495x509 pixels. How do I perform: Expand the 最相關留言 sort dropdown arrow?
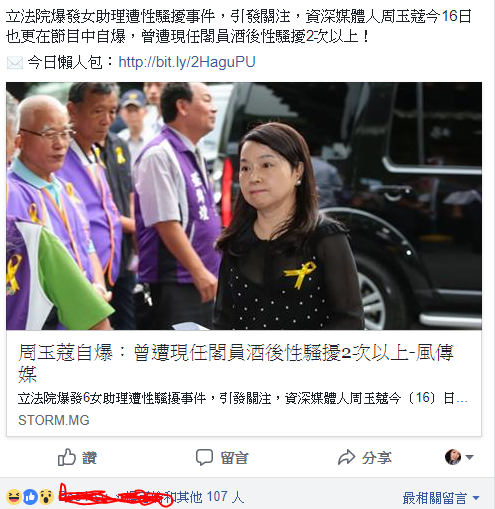point(476,498)
